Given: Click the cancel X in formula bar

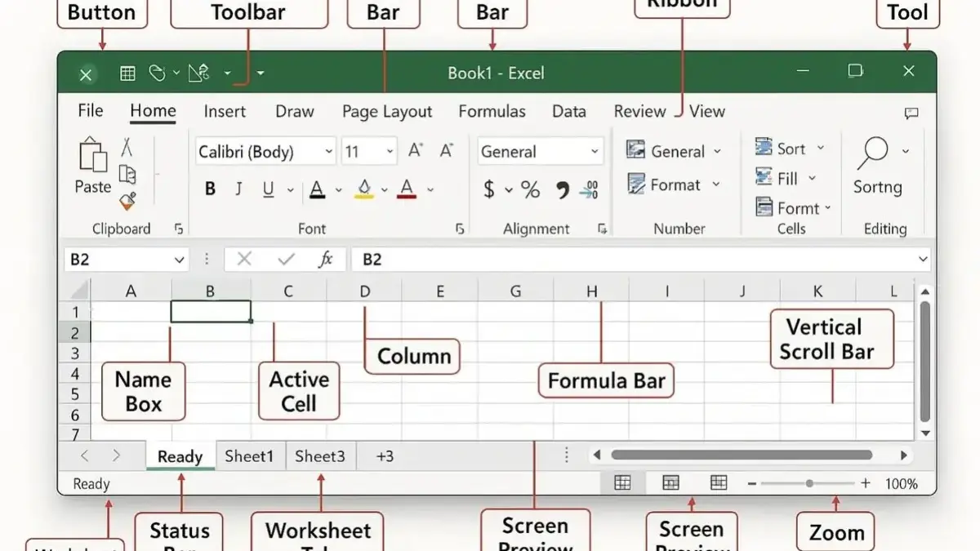Looking at the screenshot, I should tap(244, 260).
